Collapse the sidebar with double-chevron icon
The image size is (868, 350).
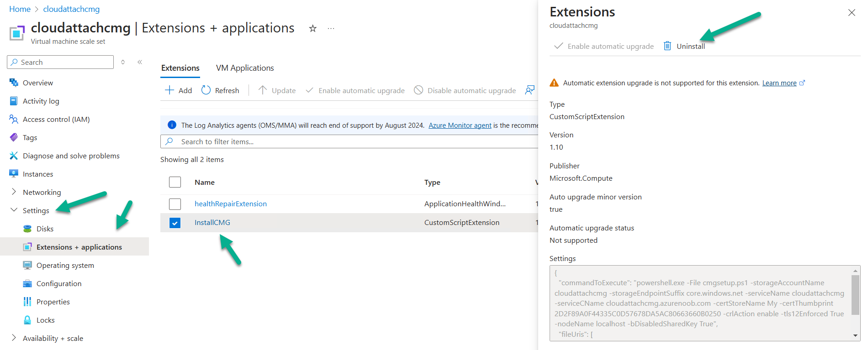pyautogui.click(x=140, y=62)
